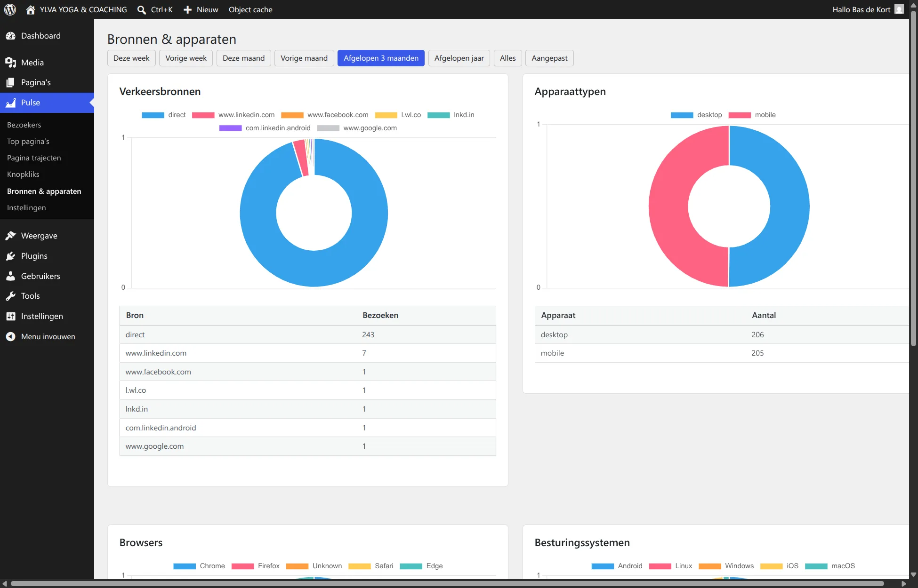This screenshot has width=918, height=588.
Task: Click the horizontal scrollbar right arrow
Action: point(904,584)
